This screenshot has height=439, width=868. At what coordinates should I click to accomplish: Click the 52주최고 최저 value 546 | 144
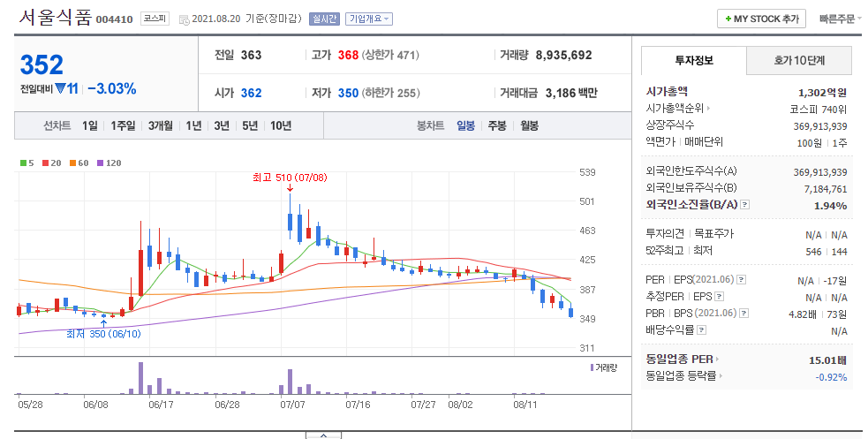(x=826, y=252)
